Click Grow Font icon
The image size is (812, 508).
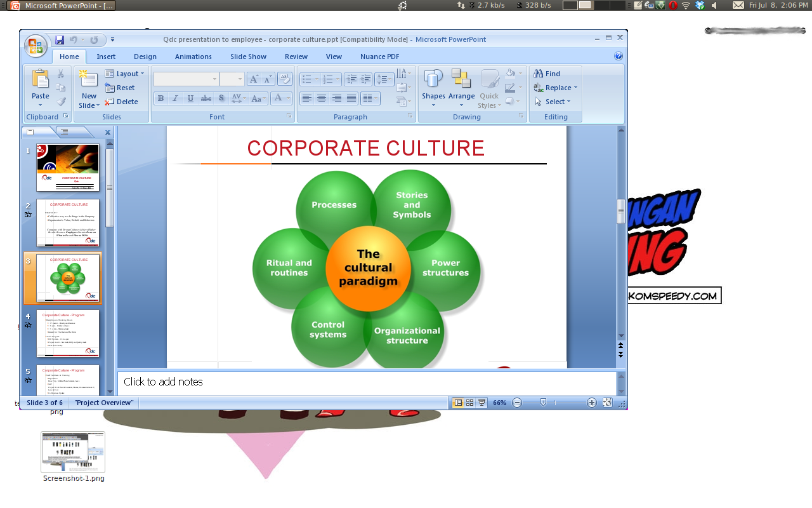(x=254, y=79)
